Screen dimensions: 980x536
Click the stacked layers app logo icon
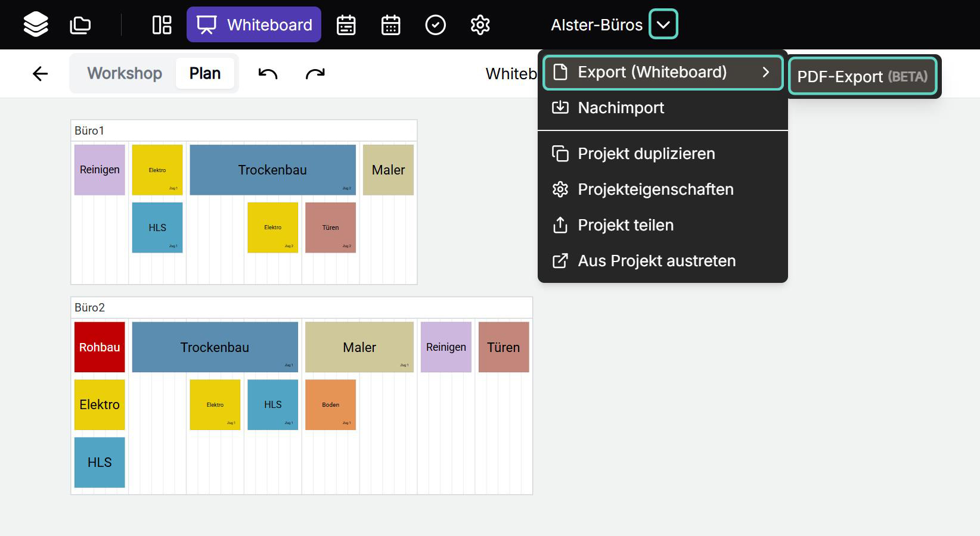point(36,24)
